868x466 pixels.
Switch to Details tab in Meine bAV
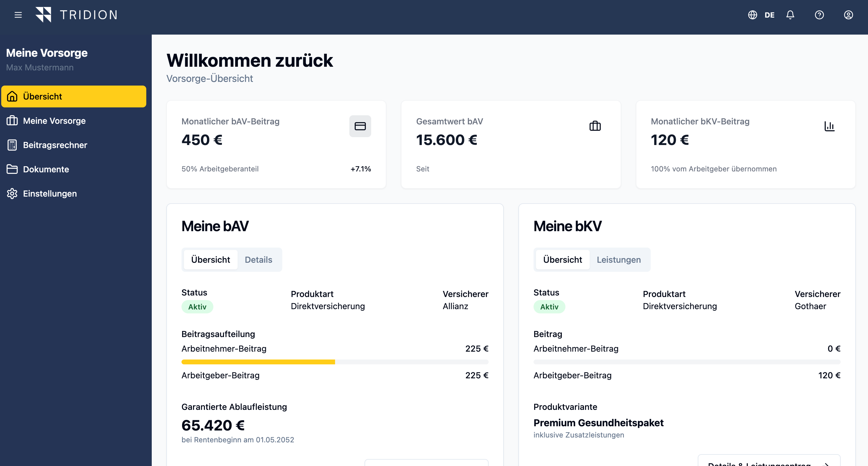pyautogui.click(x=258, y=259)
